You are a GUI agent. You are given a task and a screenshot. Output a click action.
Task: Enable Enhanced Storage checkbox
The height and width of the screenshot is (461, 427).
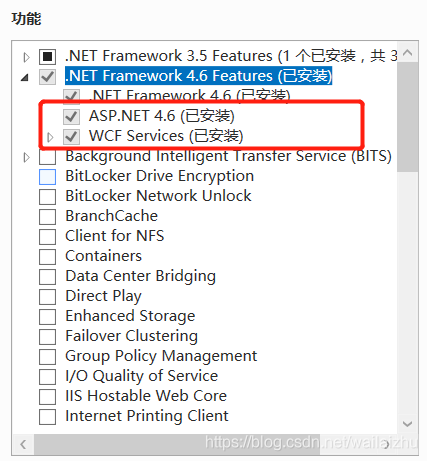click(47, 316)
